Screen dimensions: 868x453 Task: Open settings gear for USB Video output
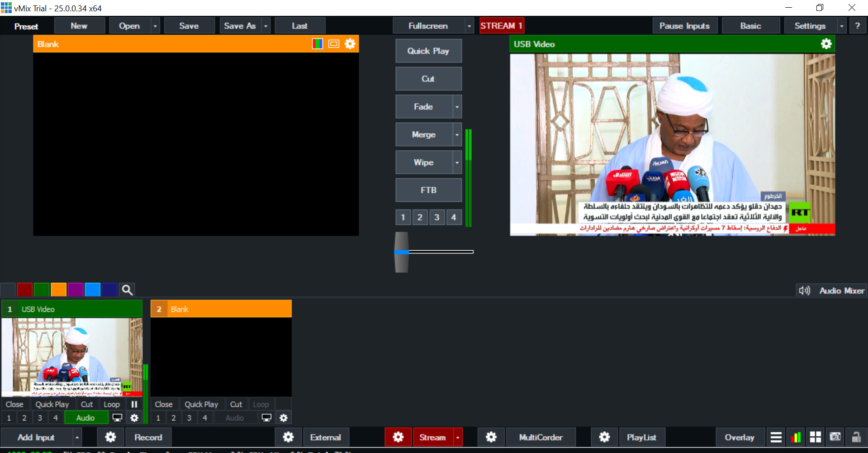click(x=826, y=43)
